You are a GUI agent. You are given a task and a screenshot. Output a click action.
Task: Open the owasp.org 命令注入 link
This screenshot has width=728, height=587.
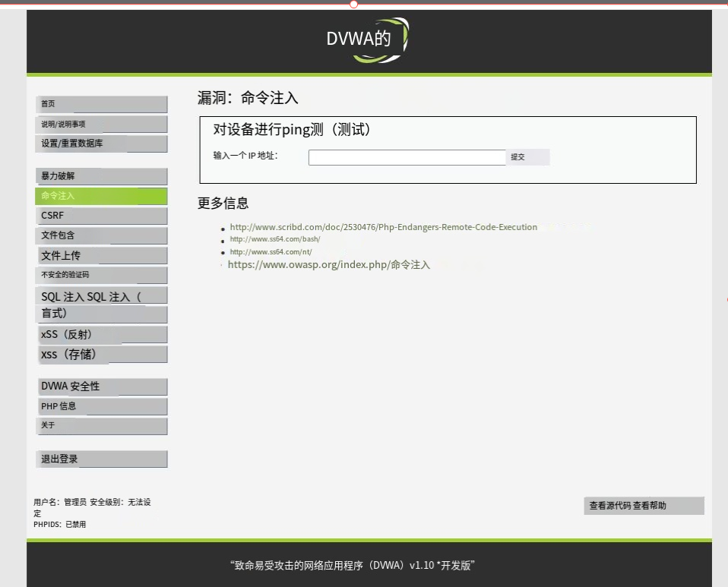329,265
